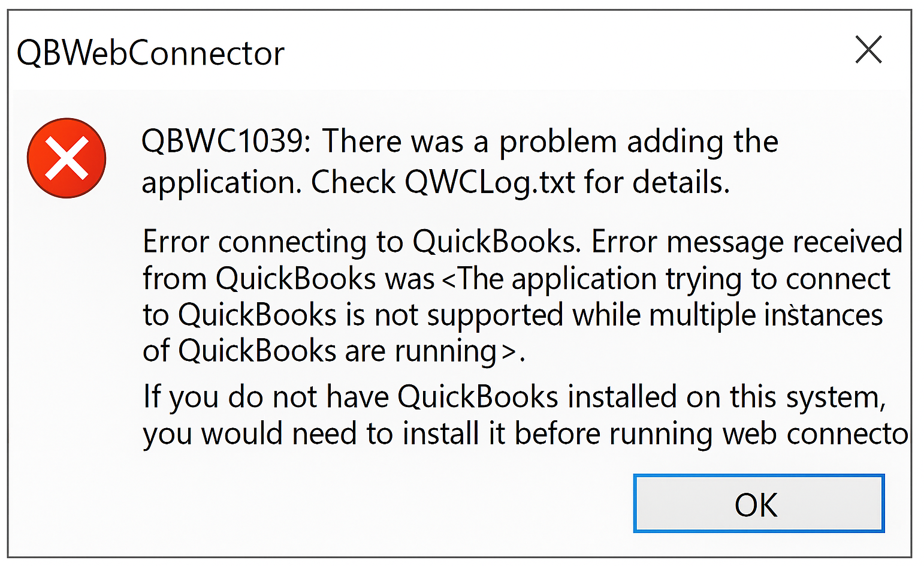Click the red error icon
Image resolution: width=924 pixels, height=566 pixels.
pos(67,158)
